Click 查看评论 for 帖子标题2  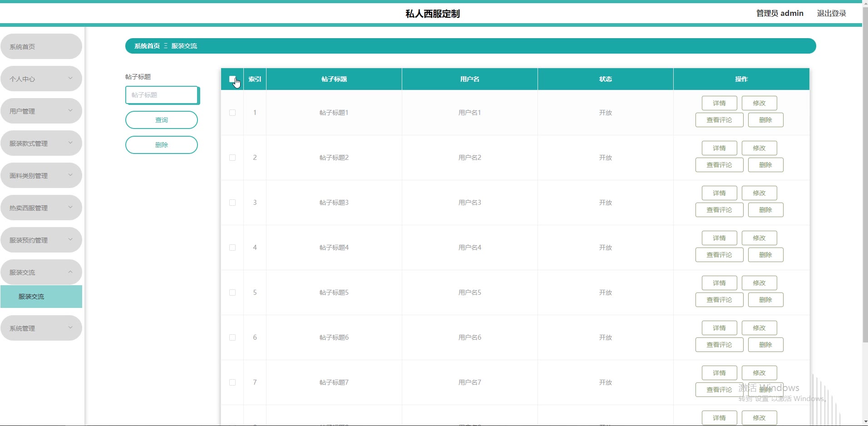pyautogui.click(x=720, y=165)
